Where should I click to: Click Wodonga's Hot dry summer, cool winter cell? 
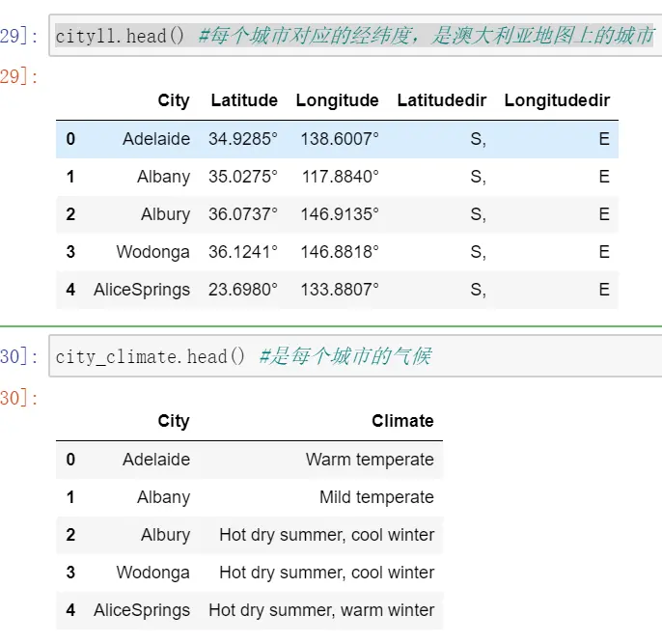tap(327, 573)
